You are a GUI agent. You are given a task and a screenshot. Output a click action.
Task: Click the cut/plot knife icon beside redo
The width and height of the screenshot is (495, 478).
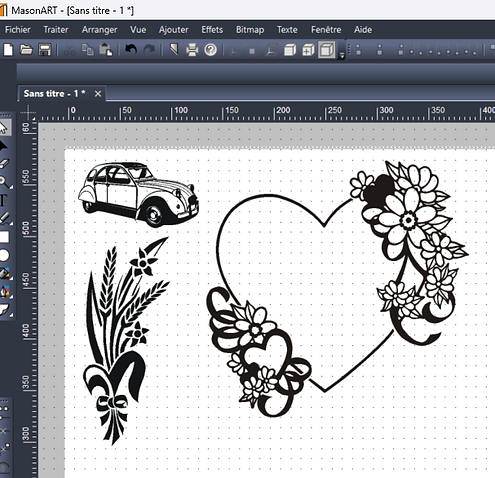[x=174, y=50]
